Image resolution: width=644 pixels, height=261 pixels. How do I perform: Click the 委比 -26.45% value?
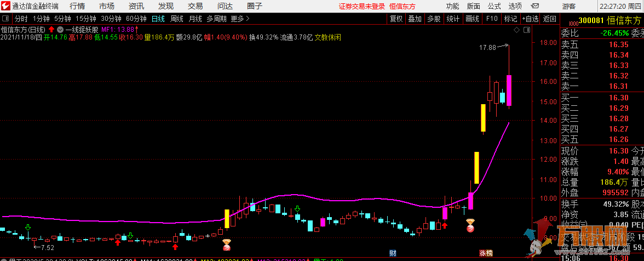(x=614, y=33)
